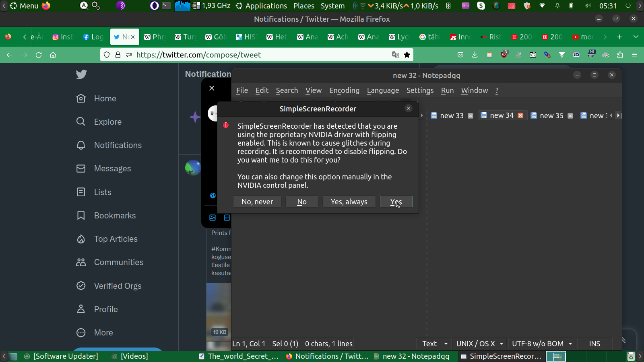The height and width of the screenshot is (362, 644).
Task: Add a GIF to the tweet
Action: [x=227, y=218]
